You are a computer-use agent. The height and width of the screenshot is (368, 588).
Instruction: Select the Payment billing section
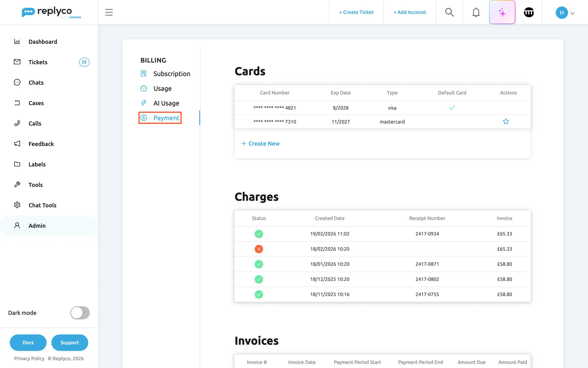(x=160, y=118)
